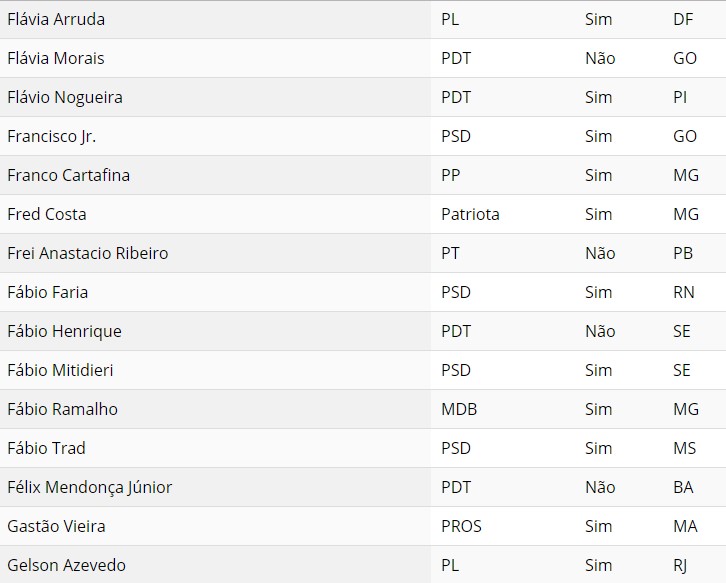Click Flávio Nogueira in the list

65,97
